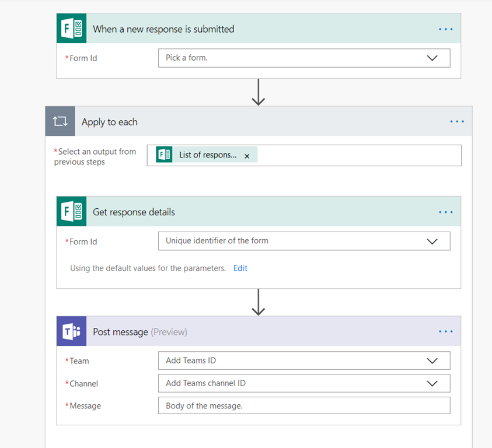Screen dimensions: 492x448
Task: Click the Teams icon on Post message card
Action: pos(71,331)
